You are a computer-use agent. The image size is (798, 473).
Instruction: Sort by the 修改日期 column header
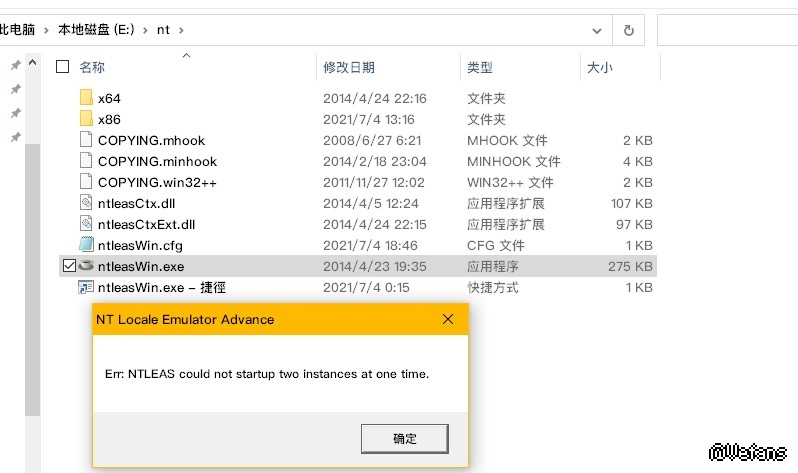[x=349, y=67]
